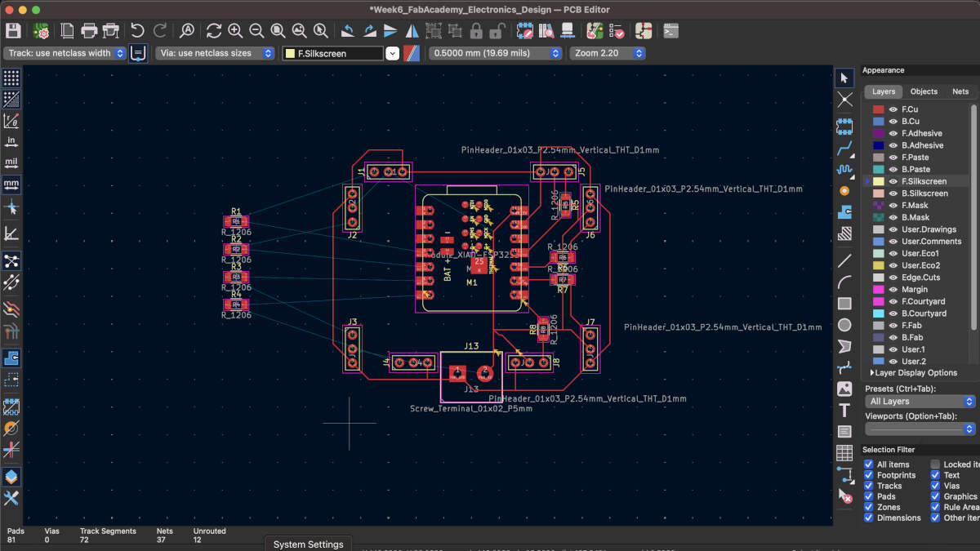
Task: Switch units to millimeters
Action: click(x=11, y=184)
